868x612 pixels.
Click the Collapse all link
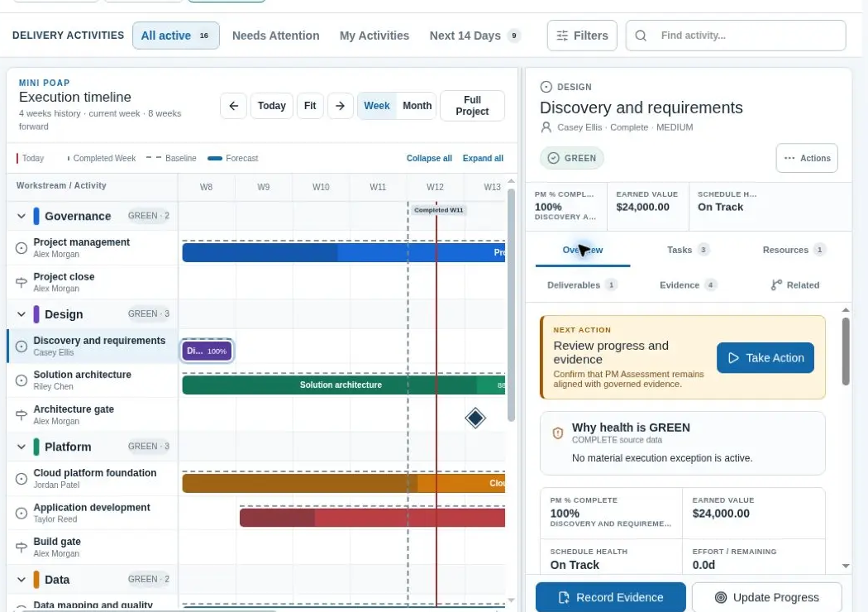click(x=429, y=159)
